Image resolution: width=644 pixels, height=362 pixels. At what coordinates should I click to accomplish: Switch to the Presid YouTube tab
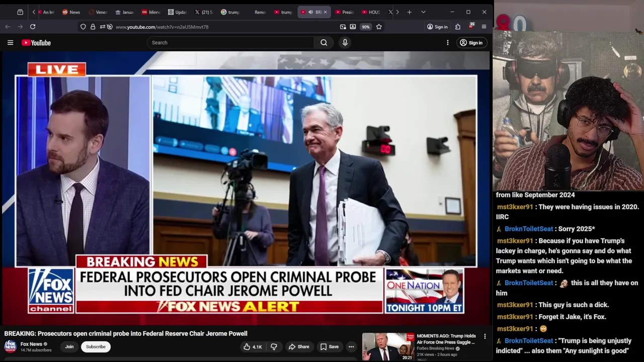(345, 12)
